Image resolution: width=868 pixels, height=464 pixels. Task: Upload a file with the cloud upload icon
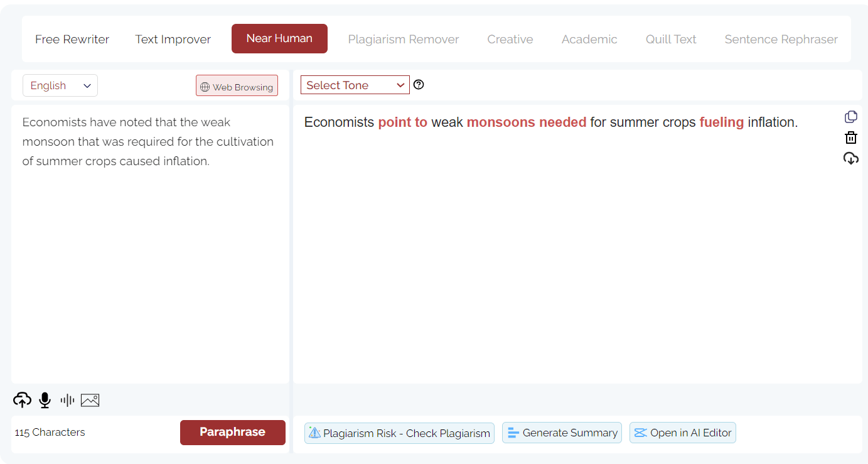point(22,400)
